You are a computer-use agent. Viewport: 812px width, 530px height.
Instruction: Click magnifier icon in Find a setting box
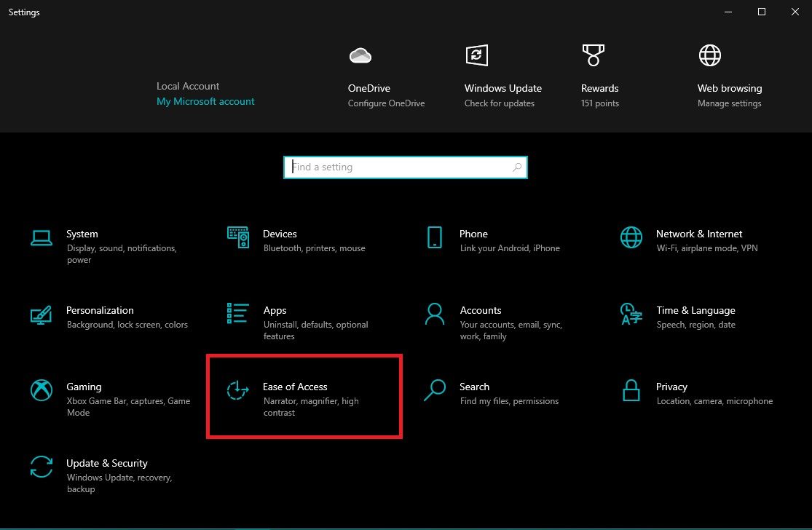(x=517, y=167)
